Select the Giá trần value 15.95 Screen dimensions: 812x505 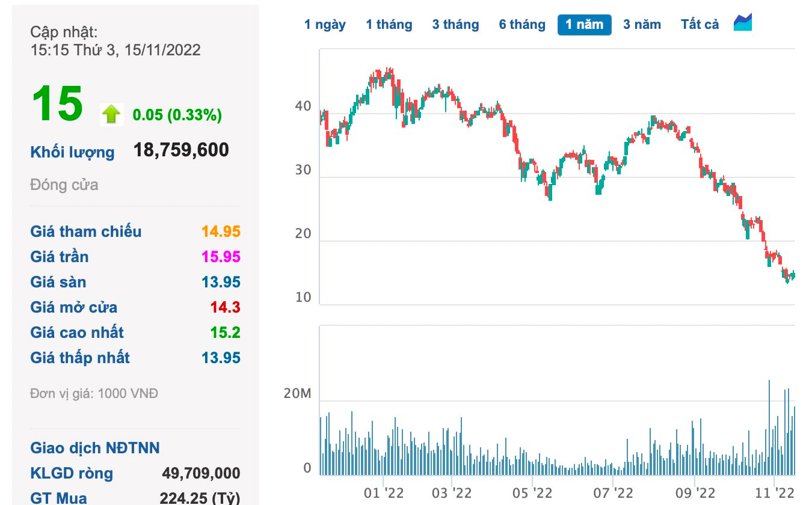[x=221, y=257]
